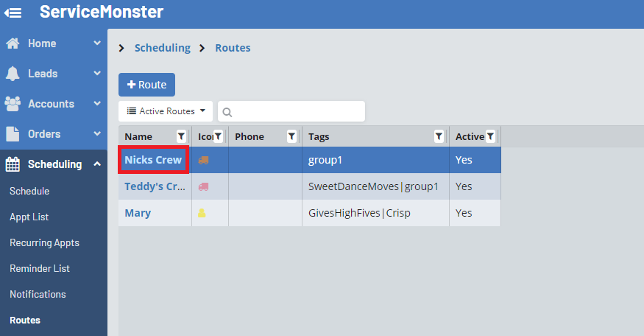Viewport: 644px width, 336px height.
Task: Open Appt List in the sidebar
Action: pos(29,217)
